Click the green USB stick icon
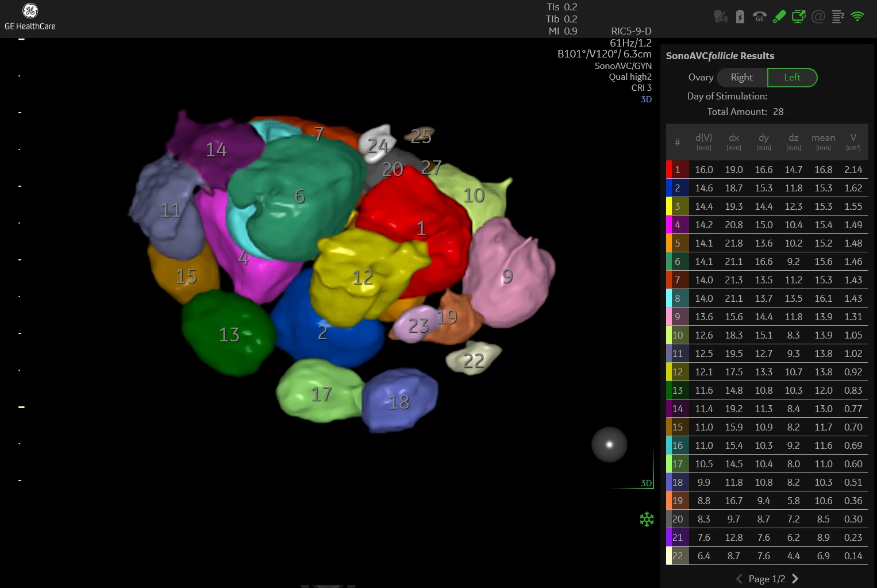Screen dimensions: 877x588 pyautogui.click(x=779, y=17)
